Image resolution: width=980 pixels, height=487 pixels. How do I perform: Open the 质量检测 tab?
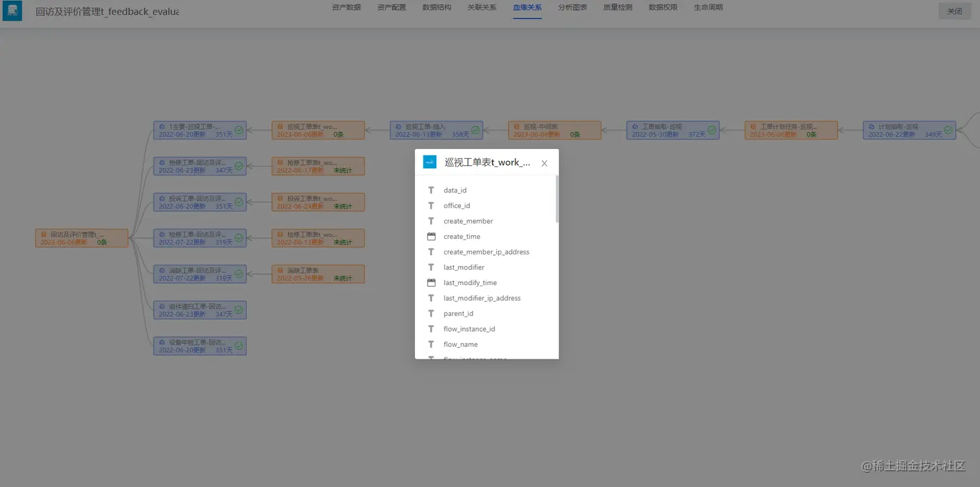pyautogui.click(x=617, y=8)
